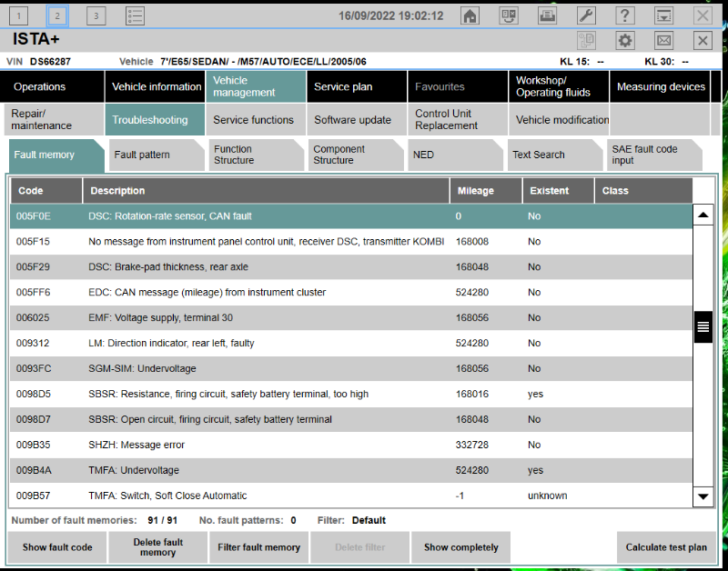Open Software update submenu
Screen dimensions: 728x571
(x=357, y=120)
